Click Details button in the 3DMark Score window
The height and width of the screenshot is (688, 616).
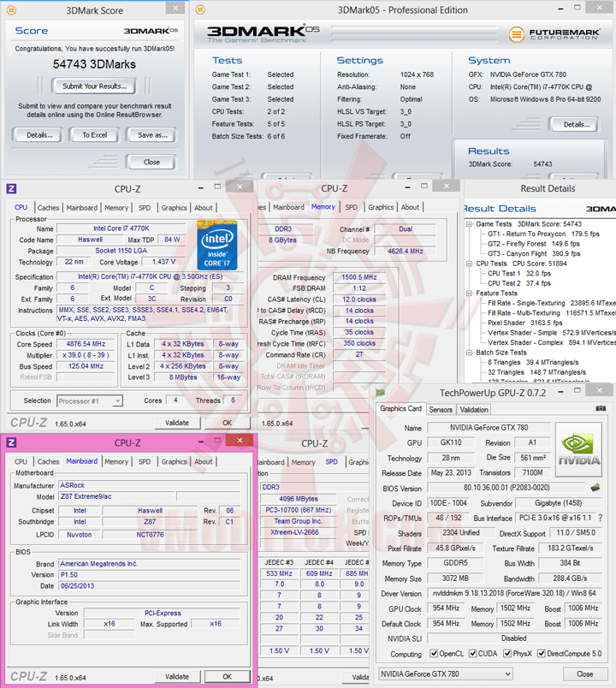[x=39, y=135]
